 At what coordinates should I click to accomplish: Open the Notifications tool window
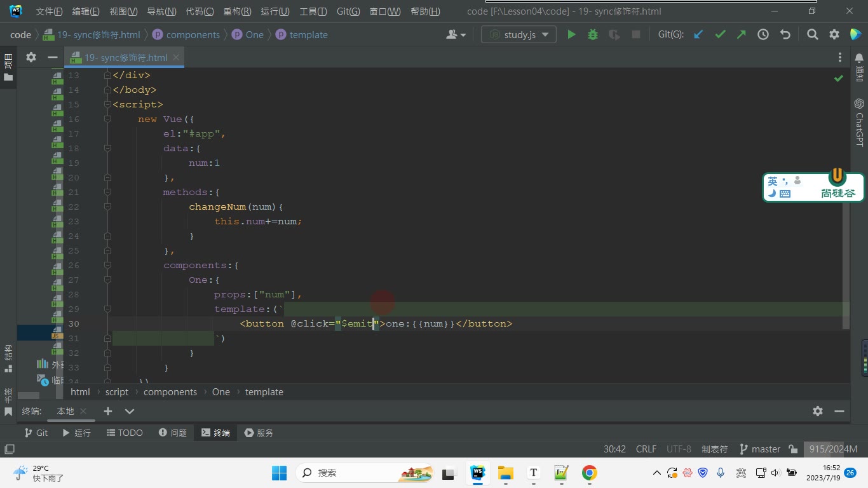click(859, 66)
